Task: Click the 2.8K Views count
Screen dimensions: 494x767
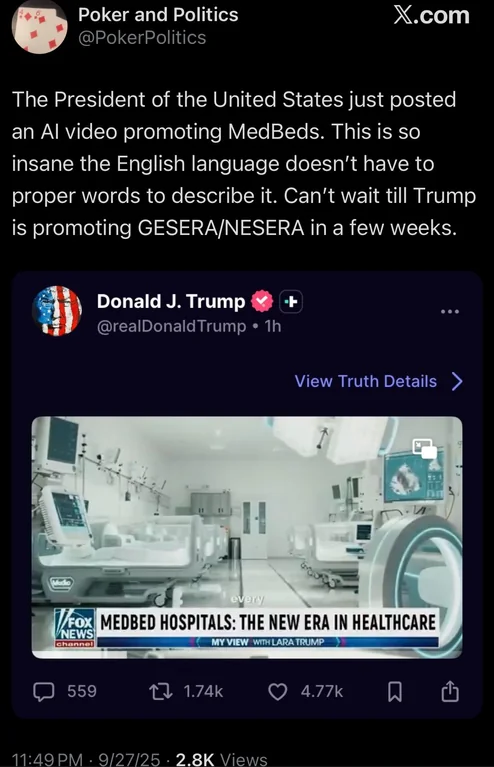Action: (x=221, y=760)
